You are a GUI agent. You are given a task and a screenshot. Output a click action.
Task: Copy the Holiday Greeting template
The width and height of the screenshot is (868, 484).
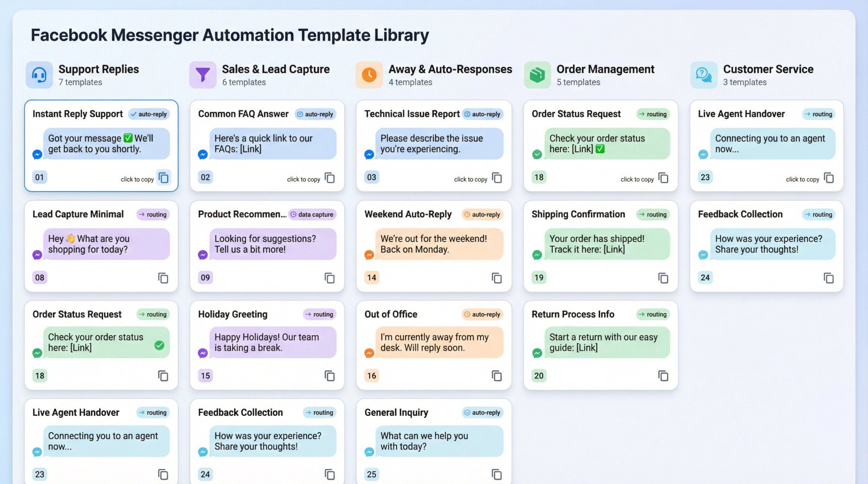click(x=330, y=376)
